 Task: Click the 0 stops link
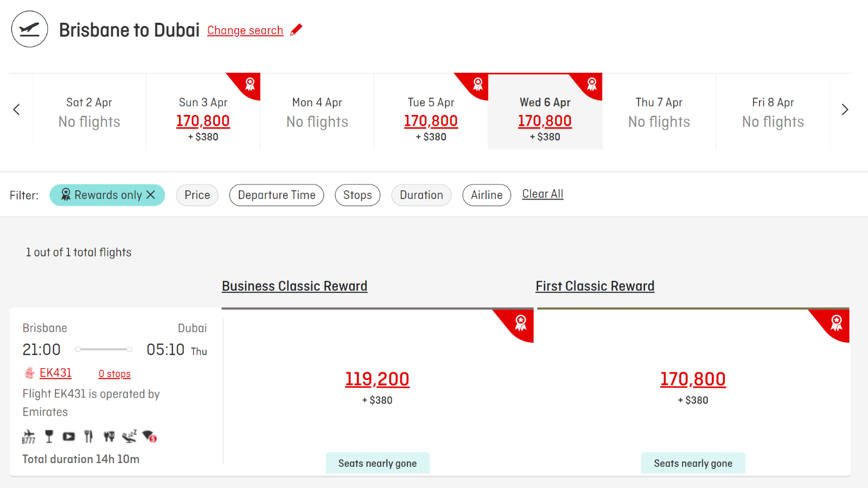(x=114, y=374)
